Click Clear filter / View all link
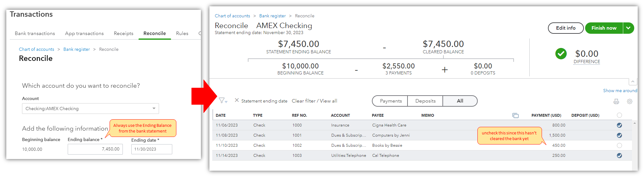The width and height of the screenshot is (644, 177). 314,101
